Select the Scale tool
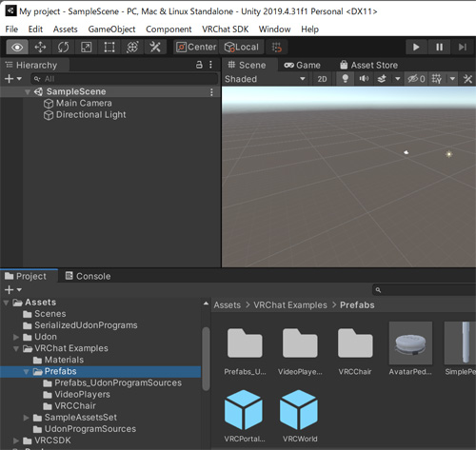The image size is (476, 450). [x=87, y=48]
